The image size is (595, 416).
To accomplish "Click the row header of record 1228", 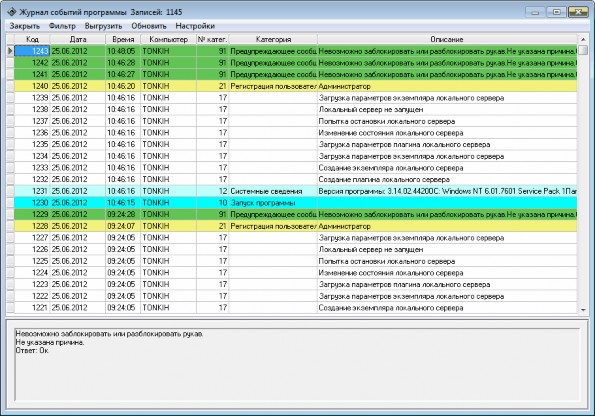I will 10,226.
